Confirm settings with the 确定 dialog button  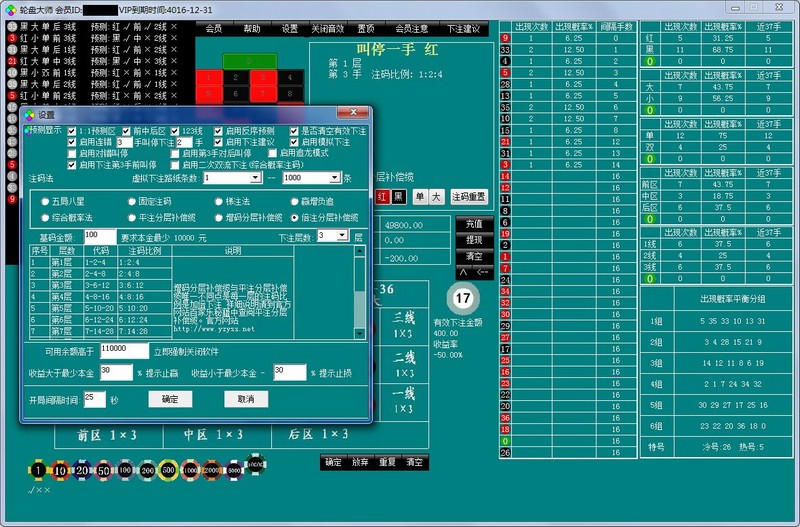(x=170, y=399)
